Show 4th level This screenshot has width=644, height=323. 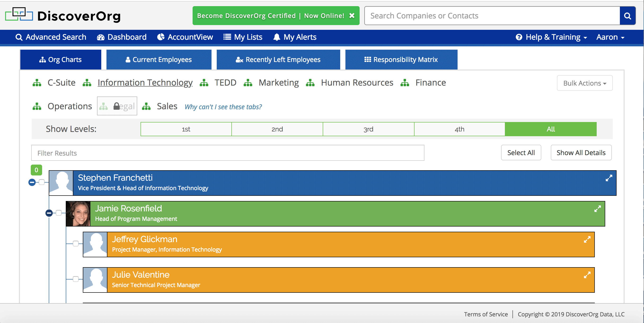[459, 129]
